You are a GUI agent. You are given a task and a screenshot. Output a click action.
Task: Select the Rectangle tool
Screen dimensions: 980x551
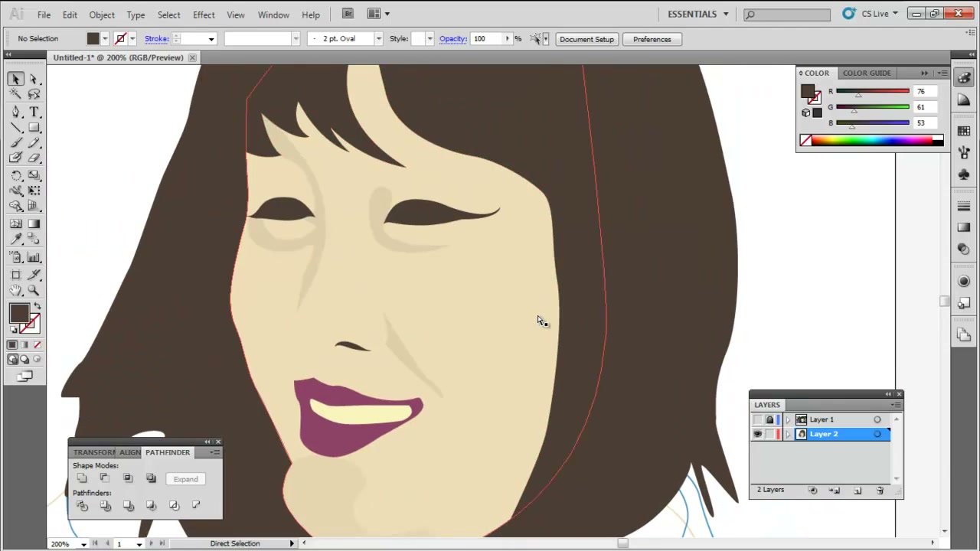pos(34,127)
